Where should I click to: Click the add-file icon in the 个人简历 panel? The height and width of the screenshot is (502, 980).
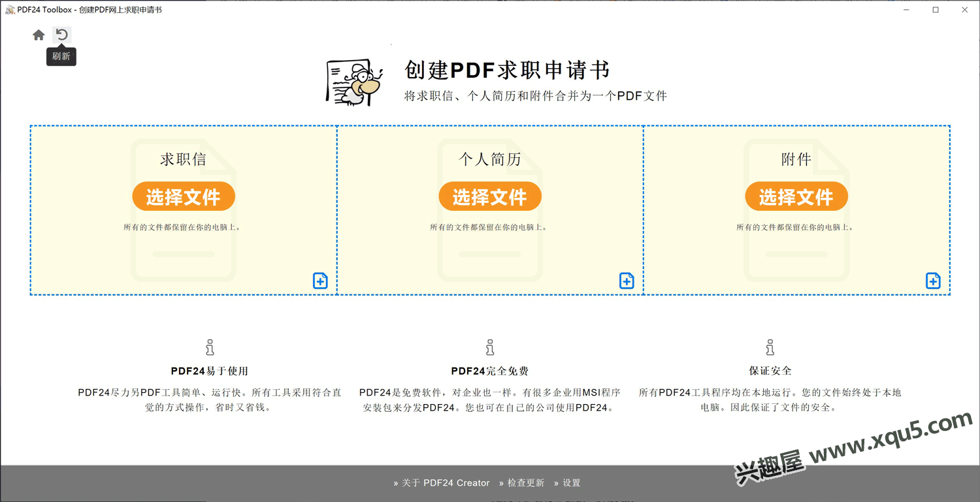pos(627,281)
